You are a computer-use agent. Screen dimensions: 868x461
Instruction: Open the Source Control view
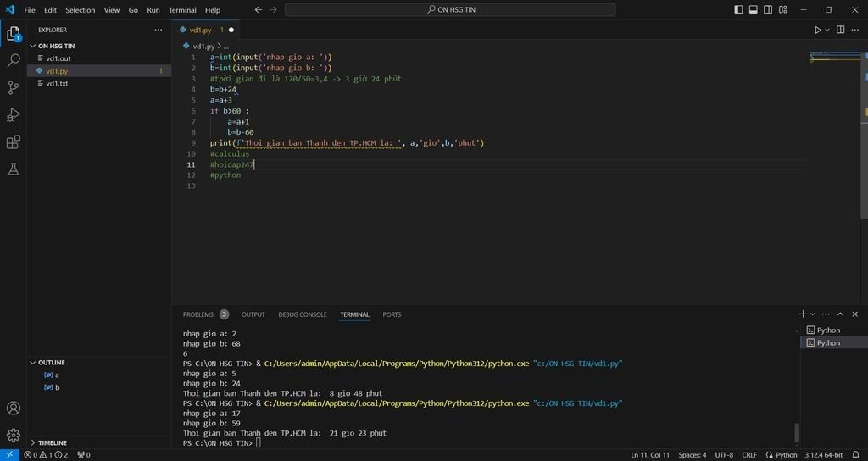[14, 88]
